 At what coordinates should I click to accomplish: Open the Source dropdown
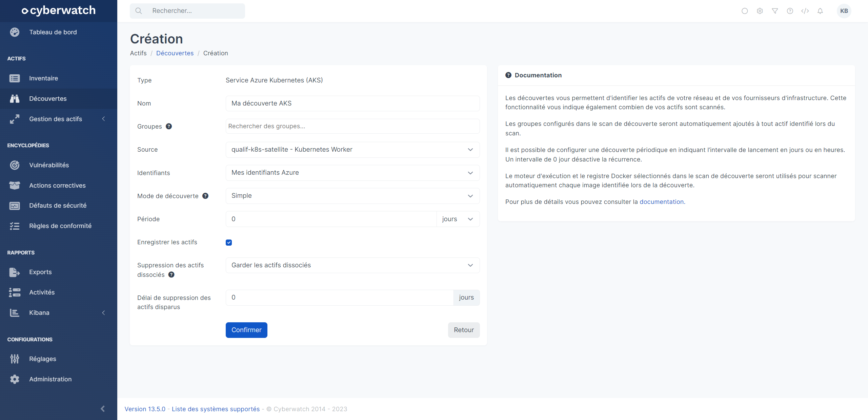point(352,150)
